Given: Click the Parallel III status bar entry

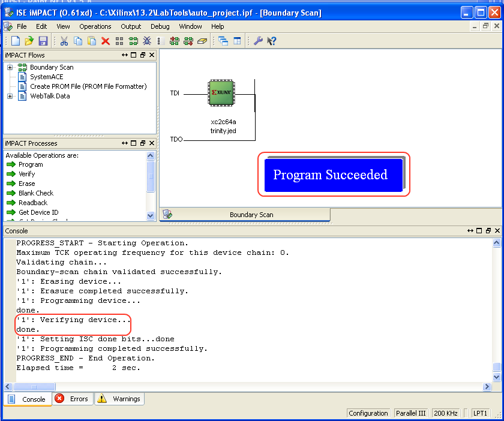Looking at the screenshot, I should pyautogui.click(x=410, y=413).
